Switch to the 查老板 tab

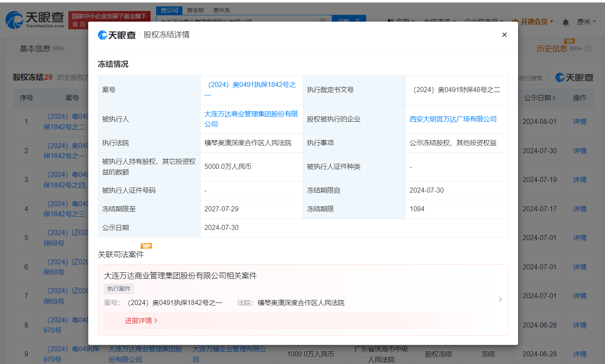[196, 10]
